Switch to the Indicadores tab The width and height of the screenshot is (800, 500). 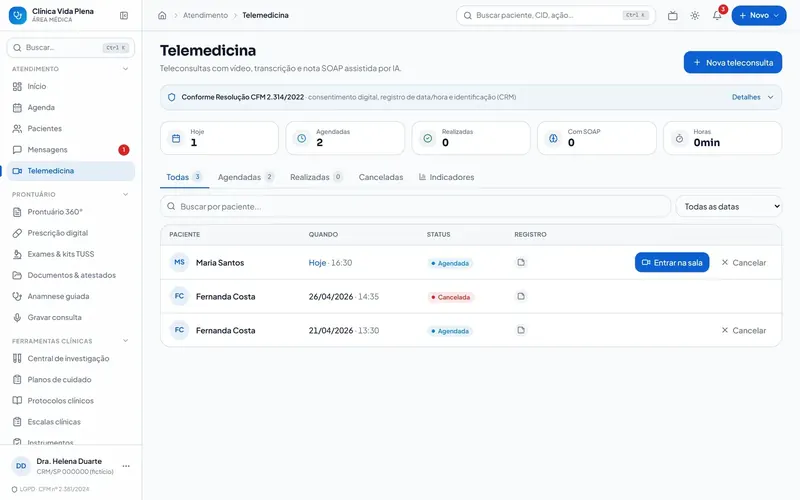[446, 177]
